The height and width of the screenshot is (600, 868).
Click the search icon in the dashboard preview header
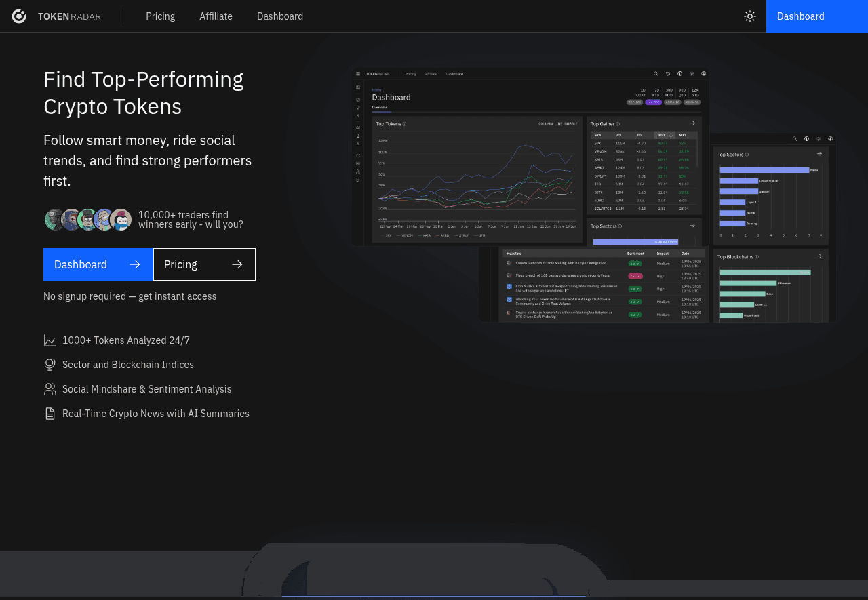point(654,73)
